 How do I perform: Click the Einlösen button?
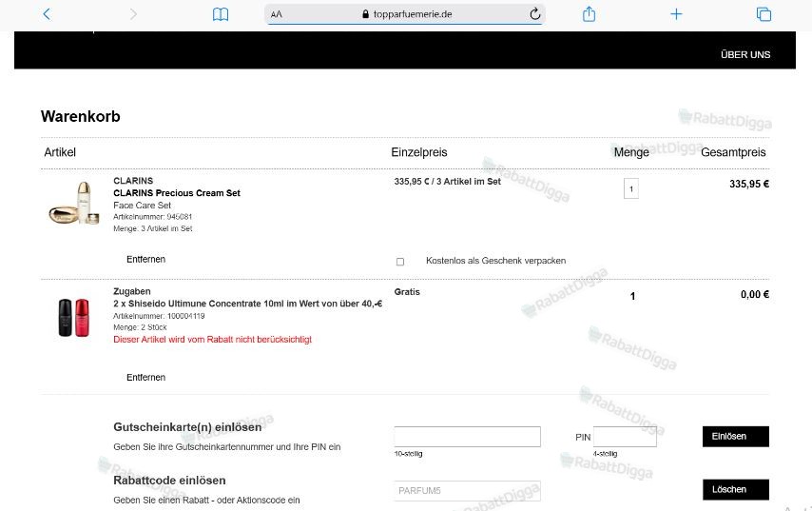coord(735,437)
